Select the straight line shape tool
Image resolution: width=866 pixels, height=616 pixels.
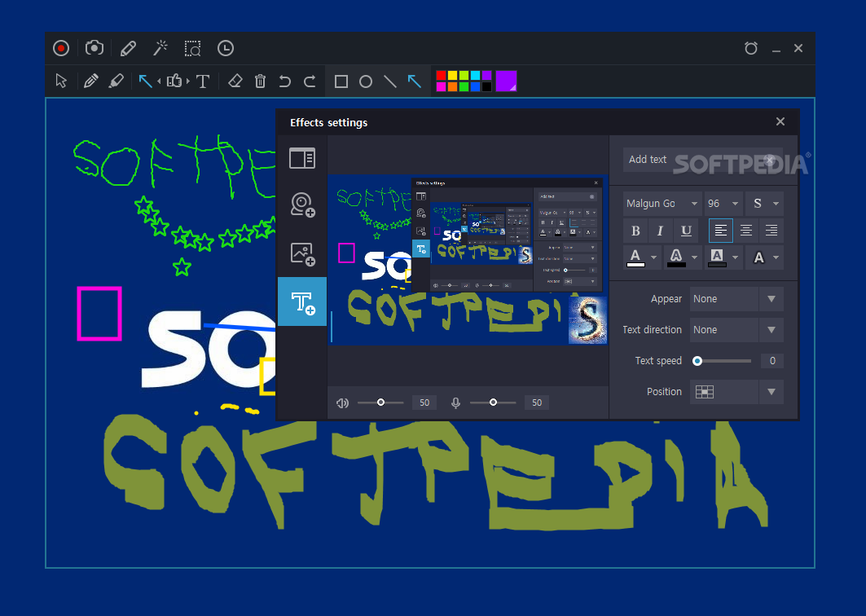[390, 81]
